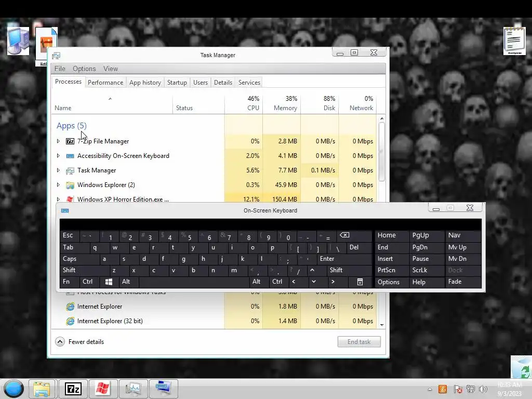The width and height of the screenshot is (532, 399).
Task: Click the Options key on On-Screen Keyboard
Action: pyautogui.click(x=392, y=282)
